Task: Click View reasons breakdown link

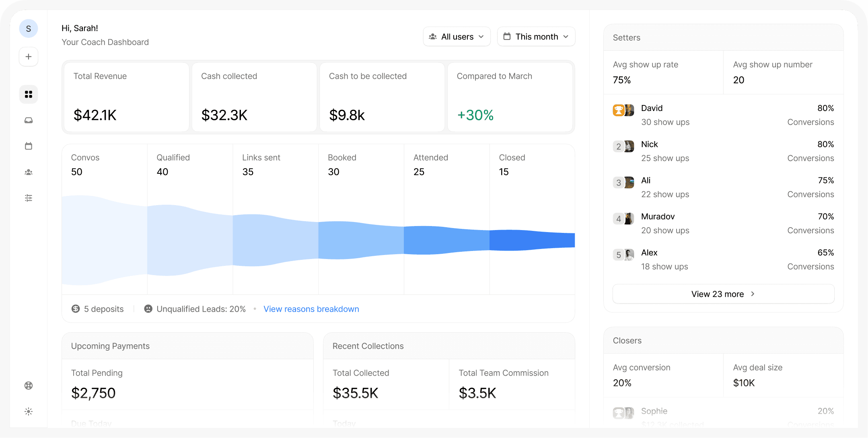Action: tap(311, 309)
